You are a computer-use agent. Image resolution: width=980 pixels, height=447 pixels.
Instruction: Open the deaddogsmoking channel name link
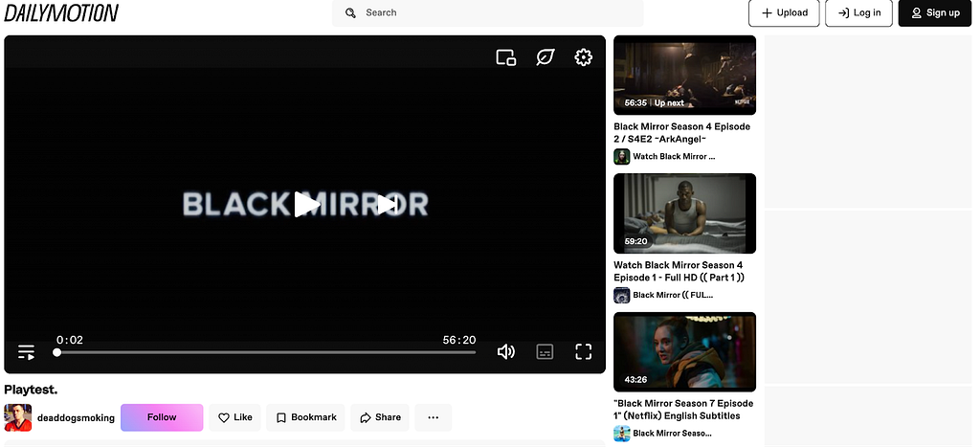[x=77, y=417]
